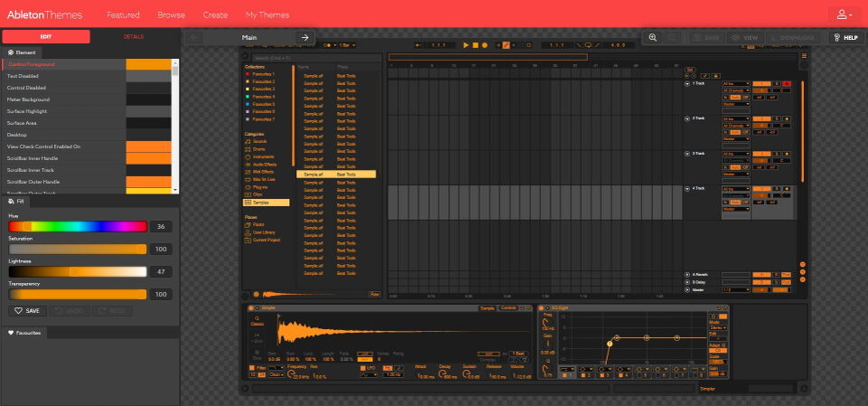Open the Controls tab in Simpler
The height and width of the screenshot is (406, 868).
pyautogui.click(x=509, y=308)
